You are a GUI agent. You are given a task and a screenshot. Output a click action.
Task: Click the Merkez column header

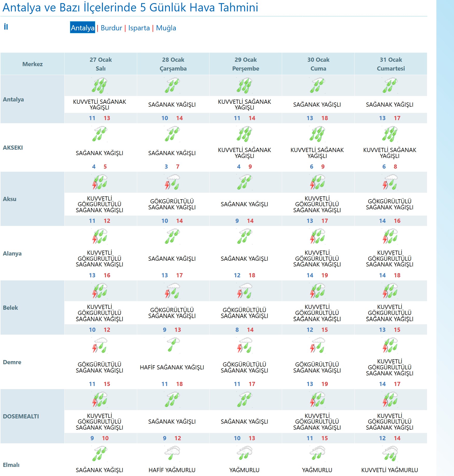pyautogui.click(x=32, y=64)
